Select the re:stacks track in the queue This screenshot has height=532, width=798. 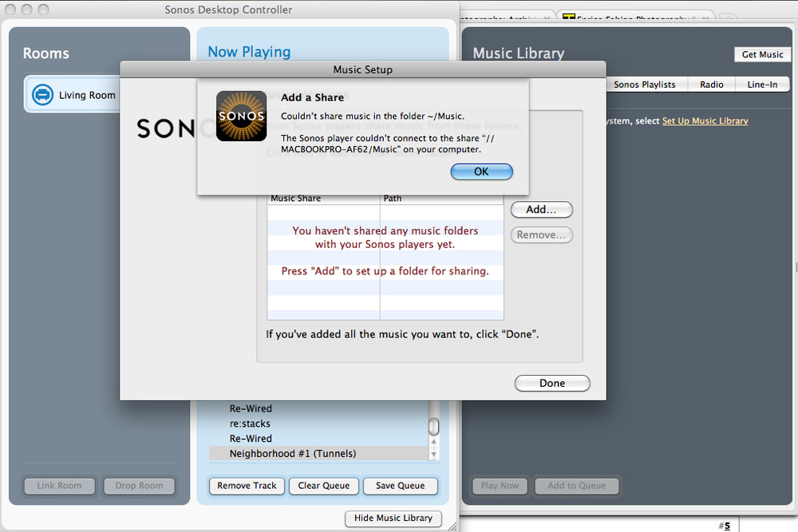click(x=250, y=424)
